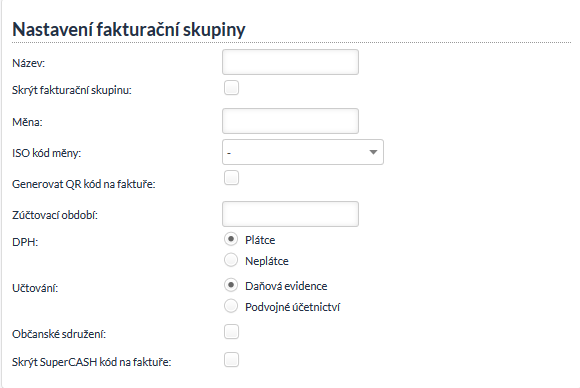This screenshot has width=580, height=388.
Task: Click the Název text input field
Action: tap(290, 62)
